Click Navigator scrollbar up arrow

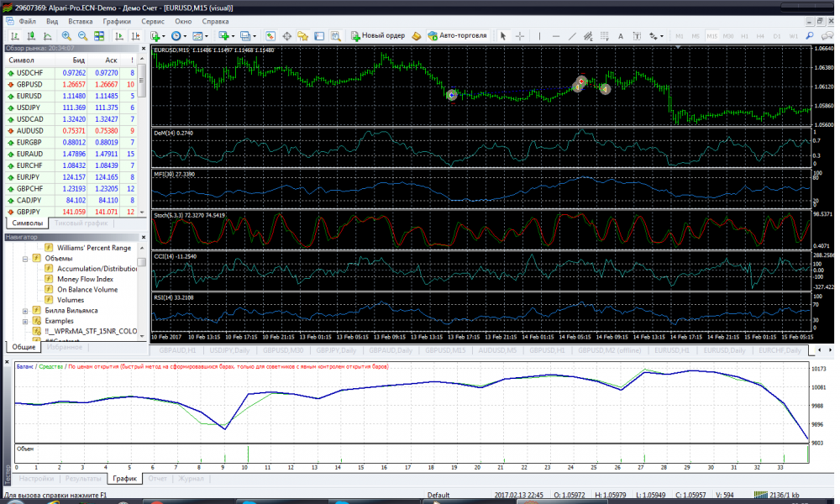pyautogui.click(x=142, y=248)
